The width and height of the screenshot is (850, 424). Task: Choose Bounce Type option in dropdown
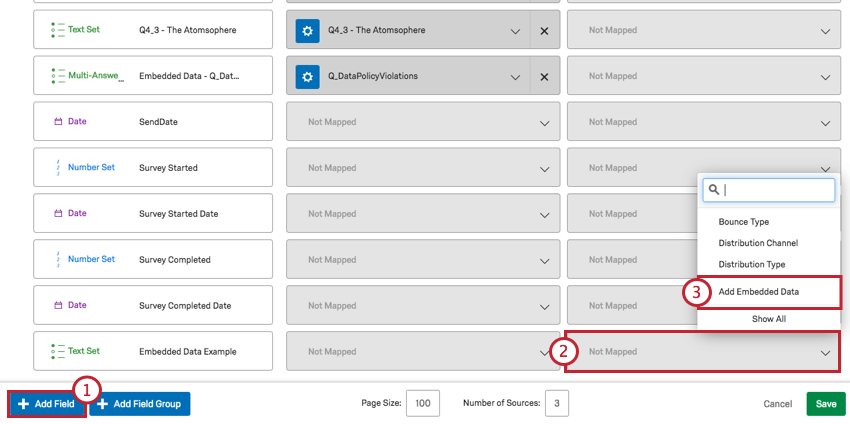[744, 222]
